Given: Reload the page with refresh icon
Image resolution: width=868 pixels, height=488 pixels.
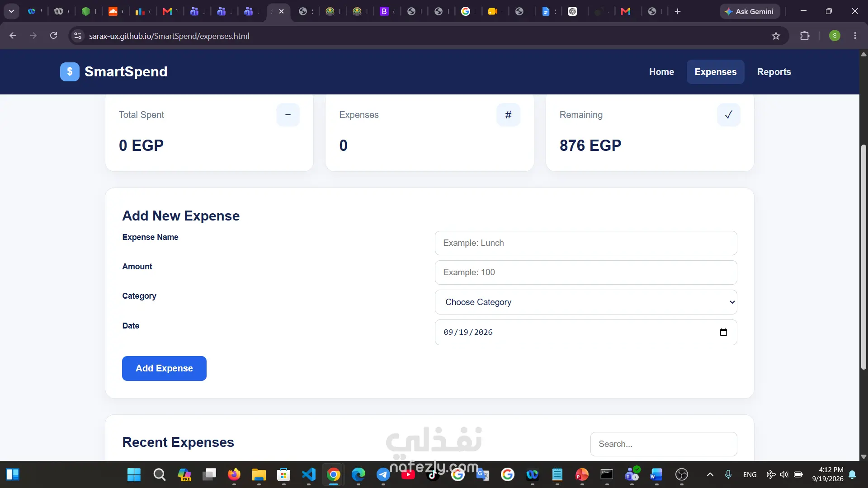Looking at the screenshot, I should point(53,36).
